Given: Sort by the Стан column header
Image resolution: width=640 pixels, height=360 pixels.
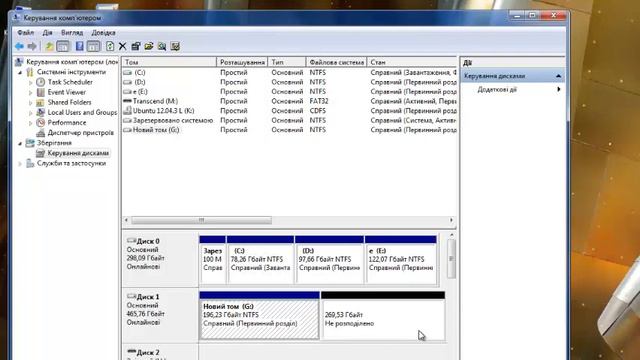Looking at the screenshot, I should click(412, 62).
